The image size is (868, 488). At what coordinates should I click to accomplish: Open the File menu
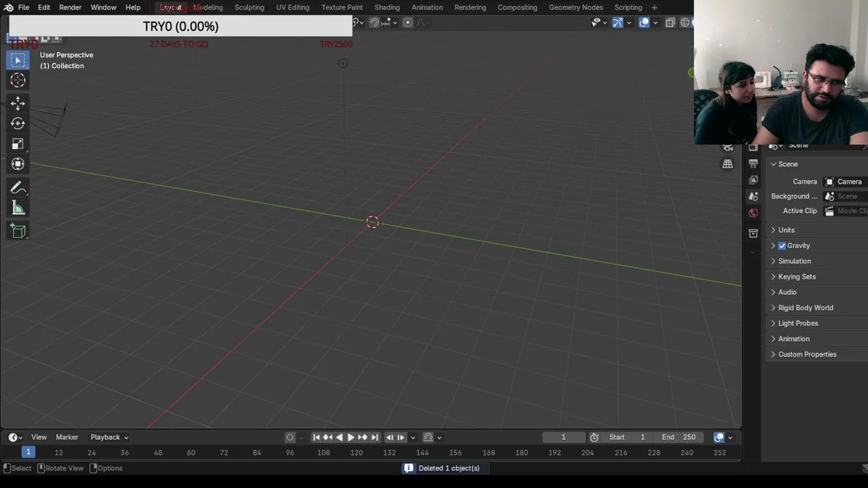(23, 7)
